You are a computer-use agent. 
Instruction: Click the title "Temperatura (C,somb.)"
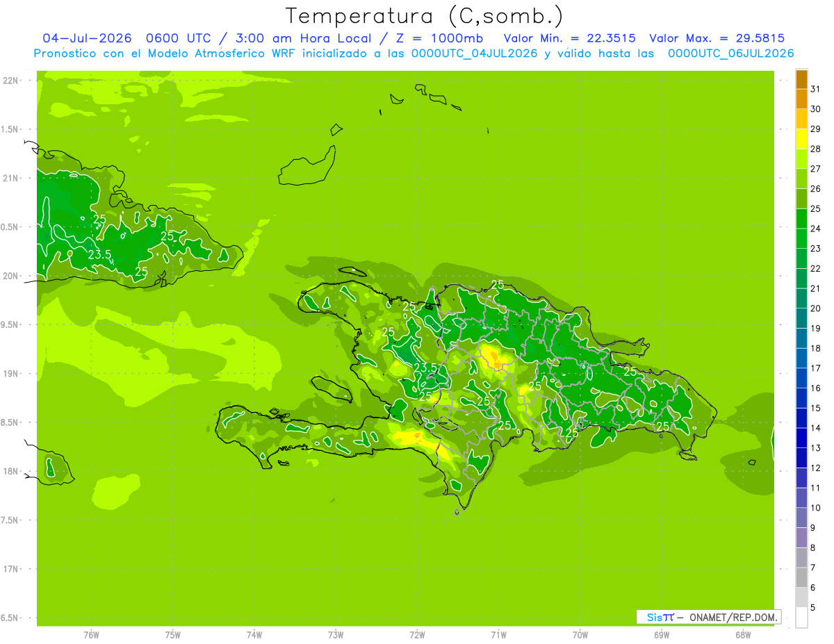(425, 16)
